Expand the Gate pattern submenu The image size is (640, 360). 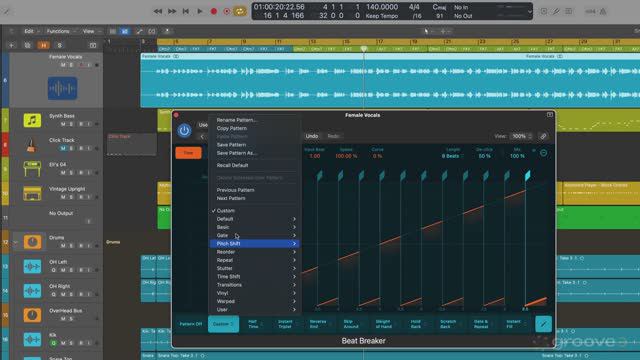coord(255,236)
